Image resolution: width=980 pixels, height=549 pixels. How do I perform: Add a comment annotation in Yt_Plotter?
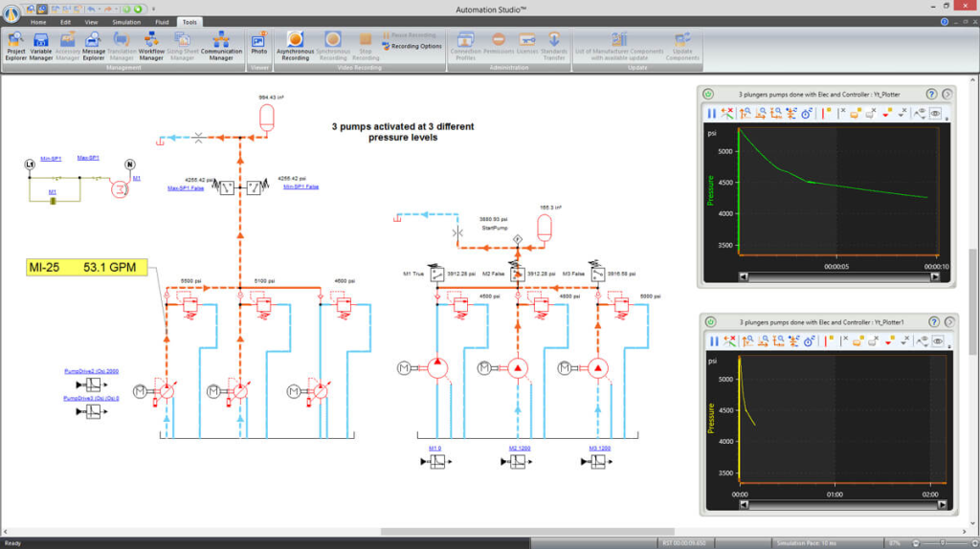pos(856,113)
